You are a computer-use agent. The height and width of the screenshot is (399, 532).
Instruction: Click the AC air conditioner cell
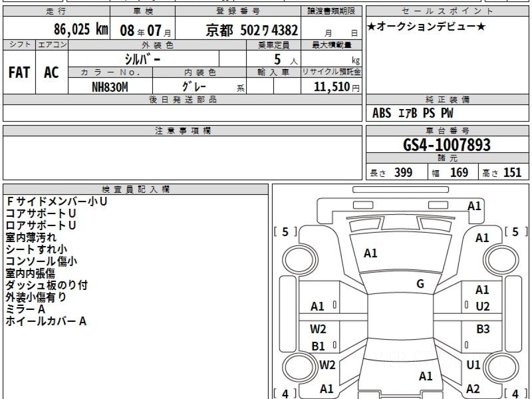(x=51, y=73)
